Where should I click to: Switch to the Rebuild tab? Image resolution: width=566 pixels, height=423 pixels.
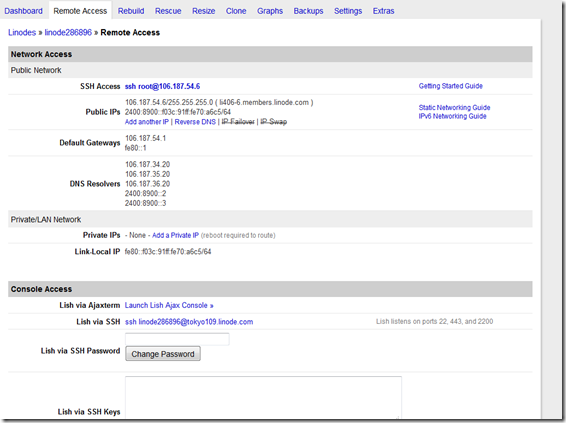click(131, 11)
